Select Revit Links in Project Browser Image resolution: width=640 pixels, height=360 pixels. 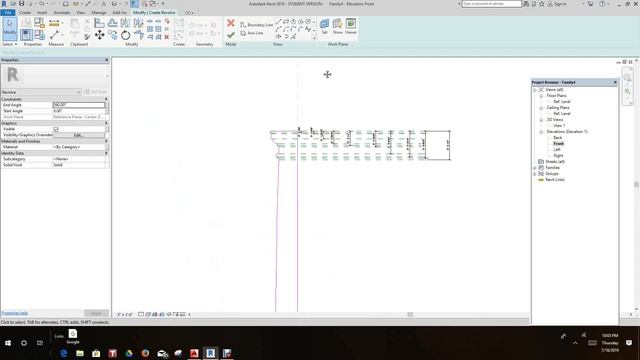pos(555,180)
